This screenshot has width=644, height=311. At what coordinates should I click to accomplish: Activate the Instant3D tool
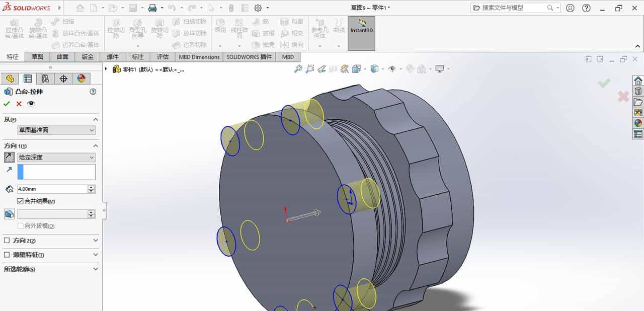[x=361, y=31]
